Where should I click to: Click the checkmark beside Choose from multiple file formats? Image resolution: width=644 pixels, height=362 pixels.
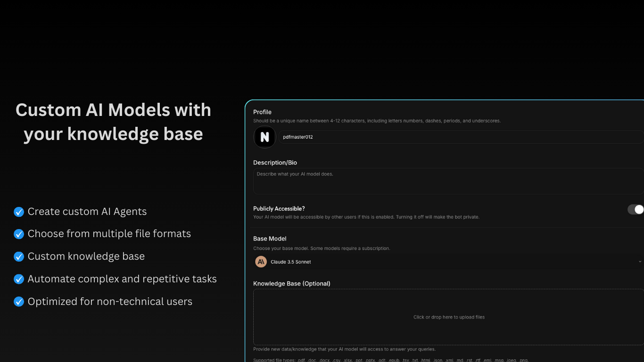[19, 234]
